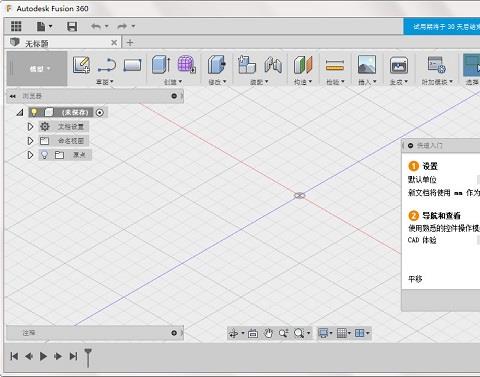The height and width of the screenshot is (377, 480).
Task: Open the File icon dropdown arrow
Action: pyautogui.click(x=51, y=26)
